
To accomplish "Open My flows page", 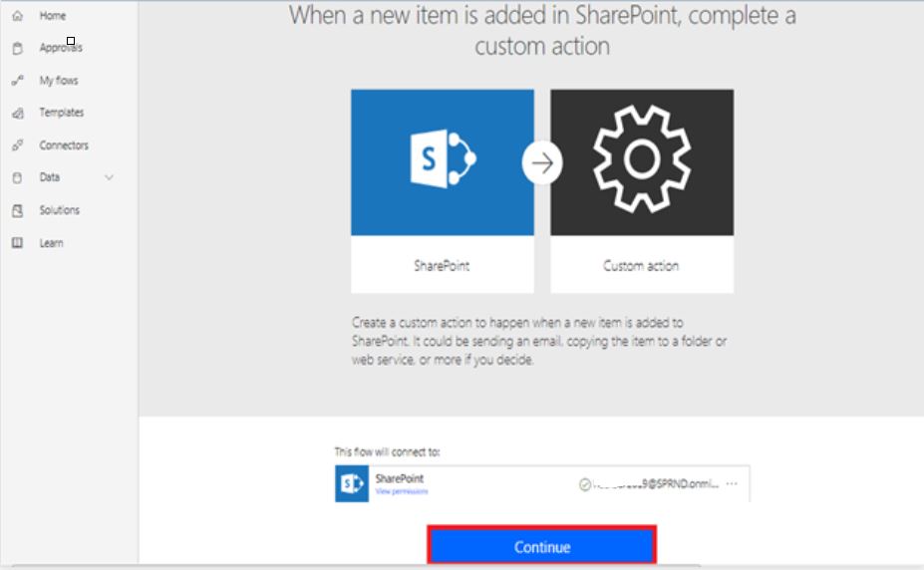I will click(x=59, y=81).
